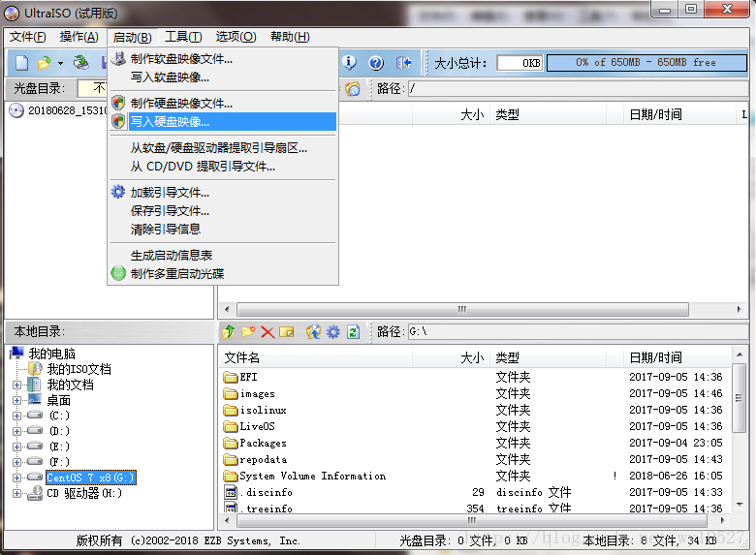Click the 我的电脑 computer icon
756x555 pixels.
point(16,354)
